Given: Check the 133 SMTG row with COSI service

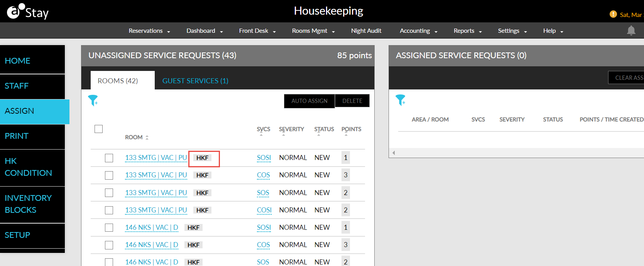Looking at the screenshot, I should click(109, 210).
